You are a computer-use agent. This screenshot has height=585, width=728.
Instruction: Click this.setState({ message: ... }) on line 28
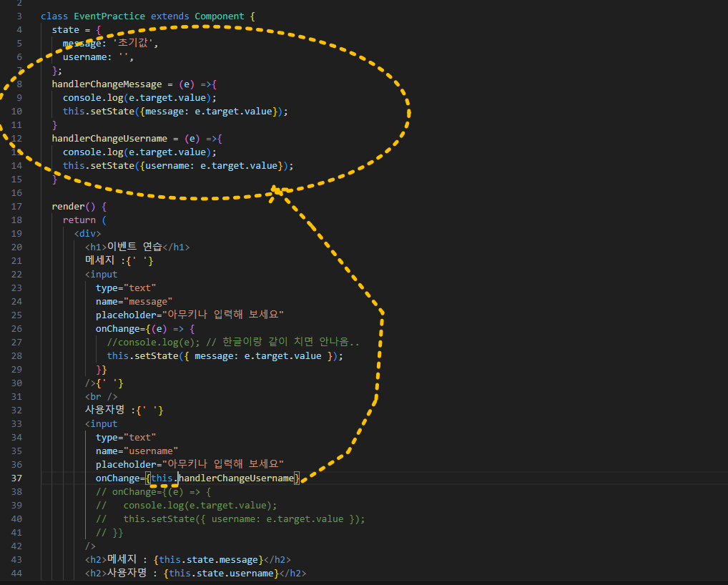225,356
